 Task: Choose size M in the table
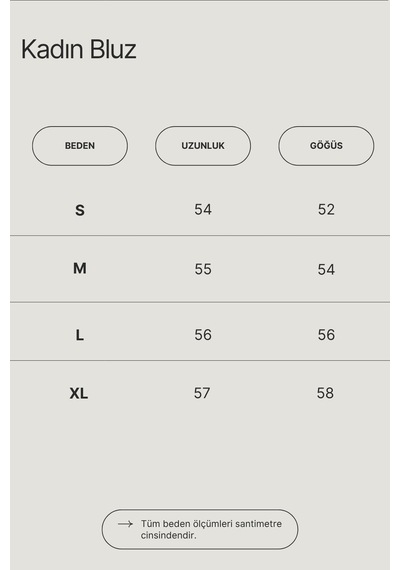pos(80,268)
